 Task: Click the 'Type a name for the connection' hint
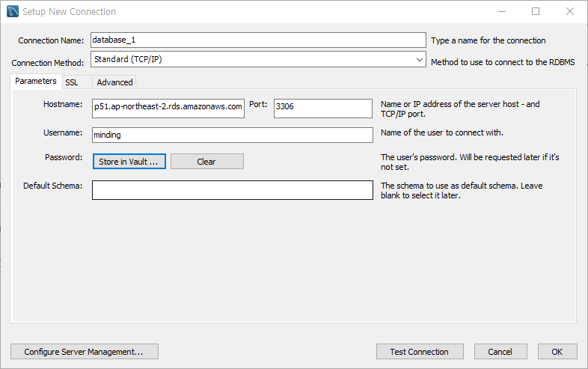click(489, 40)
